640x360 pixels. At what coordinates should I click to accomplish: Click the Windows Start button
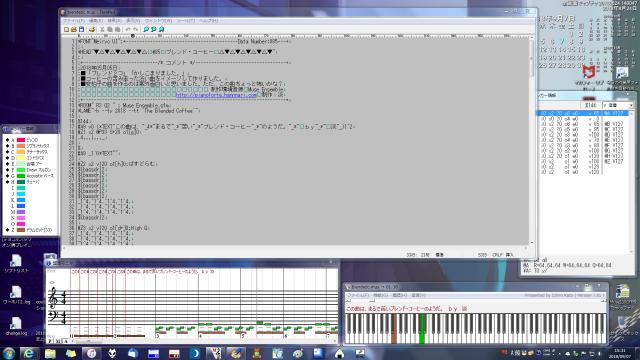[x=9, y=353]
